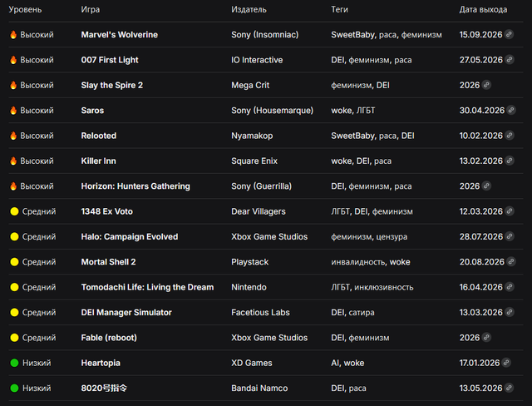The height and width of the screenshot is (406, 532).
Task: Click tags 'феминизм, цензура'
Action: (x=369, y=236)
